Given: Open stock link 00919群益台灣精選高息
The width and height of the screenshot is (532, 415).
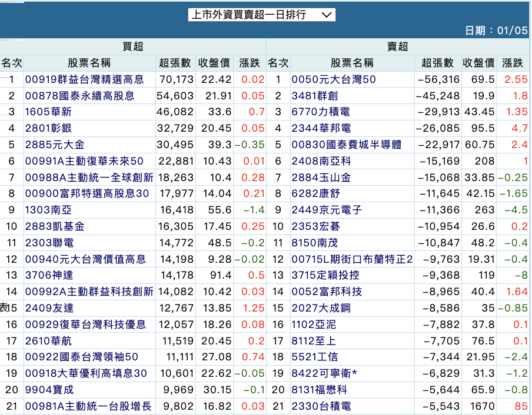Looking at the screenshot, I should pos(83,79).
